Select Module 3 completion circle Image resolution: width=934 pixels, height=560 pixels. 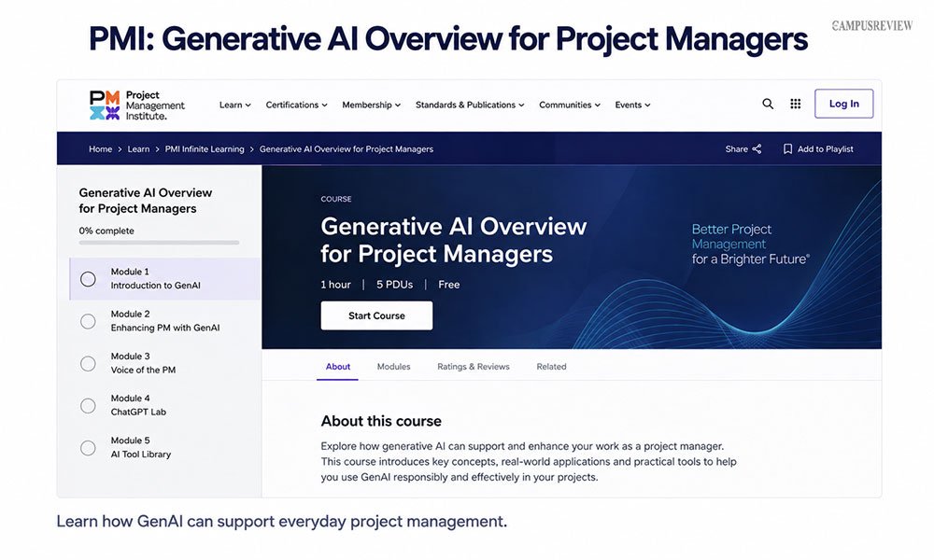tap(88, 364)
